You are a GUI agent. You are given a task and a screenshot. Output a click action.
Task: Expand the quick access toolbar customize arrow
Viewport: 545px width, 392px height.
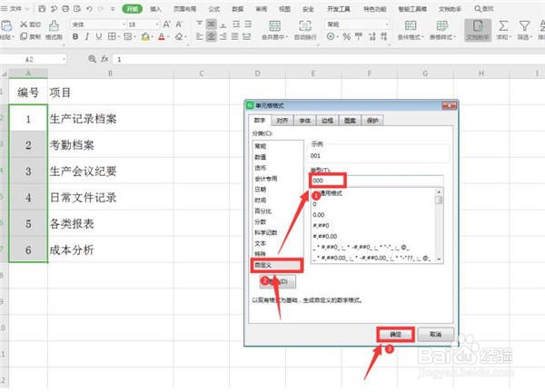coord(113,9)
